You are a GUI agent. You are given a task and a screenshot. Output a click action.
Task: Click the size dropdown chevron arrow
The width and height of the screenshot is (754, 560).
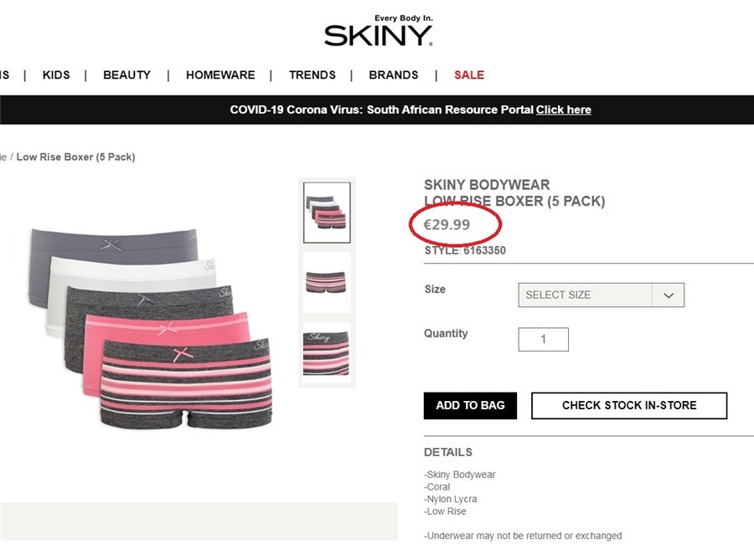click(669, 295)
